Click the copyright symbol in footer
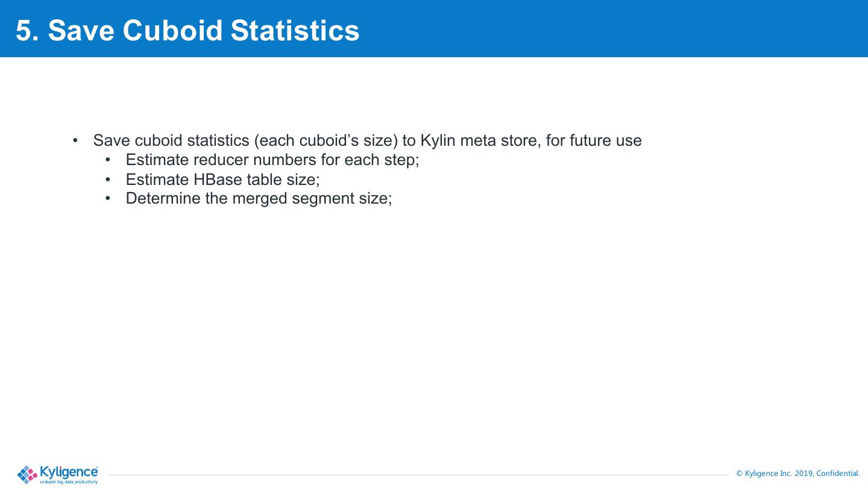This screenshot has height=488, width=868. coord(739,474)
